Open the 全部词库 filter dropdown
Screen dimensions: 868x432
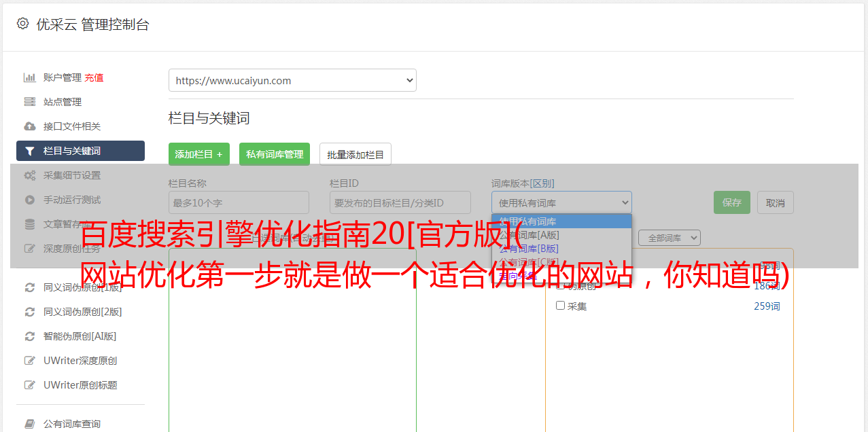point(669,238)
